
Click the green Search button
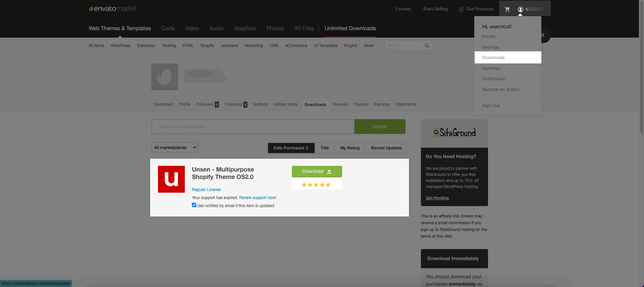(x=380, y=127)
